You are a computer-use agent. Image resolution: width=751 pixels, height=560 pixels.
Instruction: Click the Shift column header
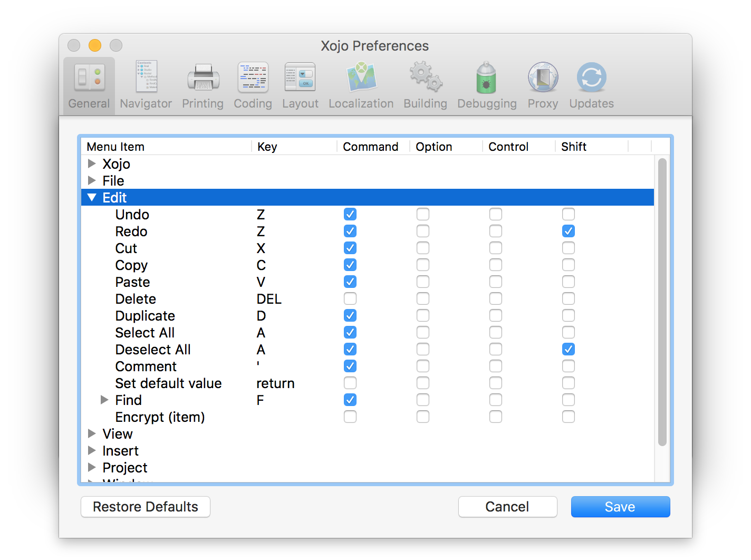pyautogui.click(x=592, y=147)
